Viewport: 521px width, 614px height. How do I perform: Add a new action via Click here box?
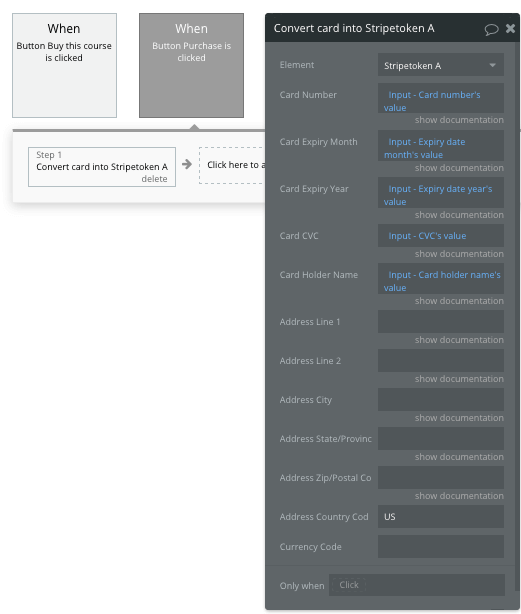point(232,165)
